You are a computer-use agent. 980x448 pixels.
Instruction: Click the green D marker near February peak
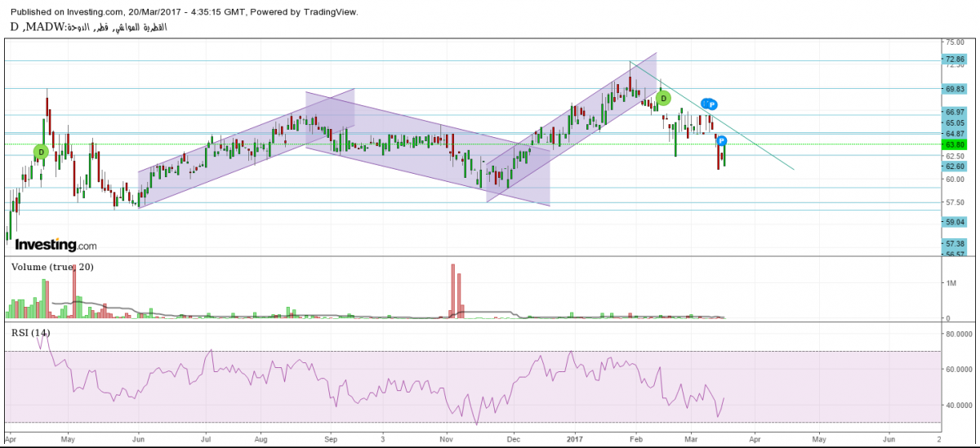tap(664, 99)
